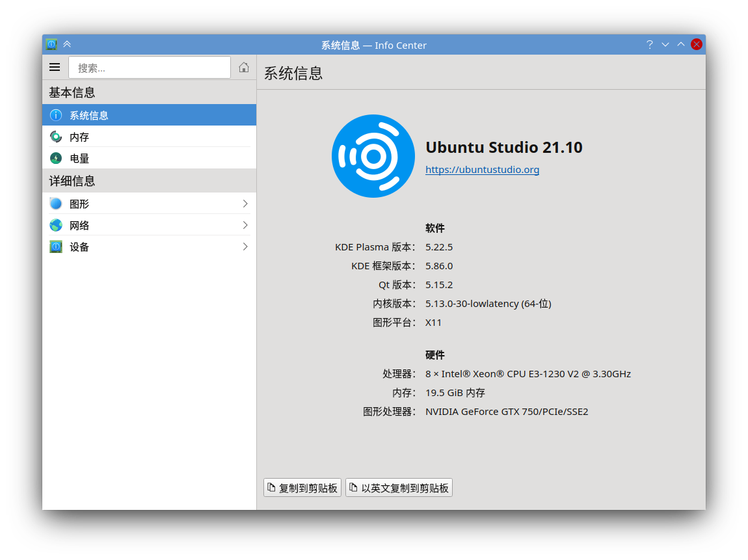Click the Qt 版本 label
Image resolution: width=748 pixels, height=560 pixels.
[397, 285]
